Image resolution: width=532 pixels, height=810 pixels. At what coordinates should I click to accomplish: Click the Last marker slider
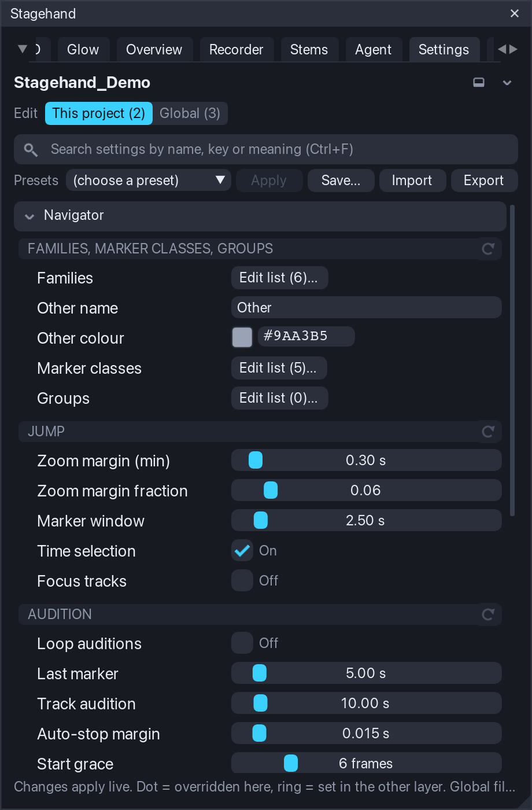pos(367,673)
